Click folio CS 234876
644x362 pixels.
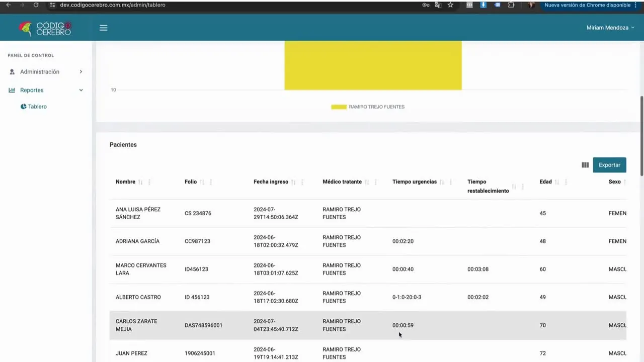click(198, 213)
